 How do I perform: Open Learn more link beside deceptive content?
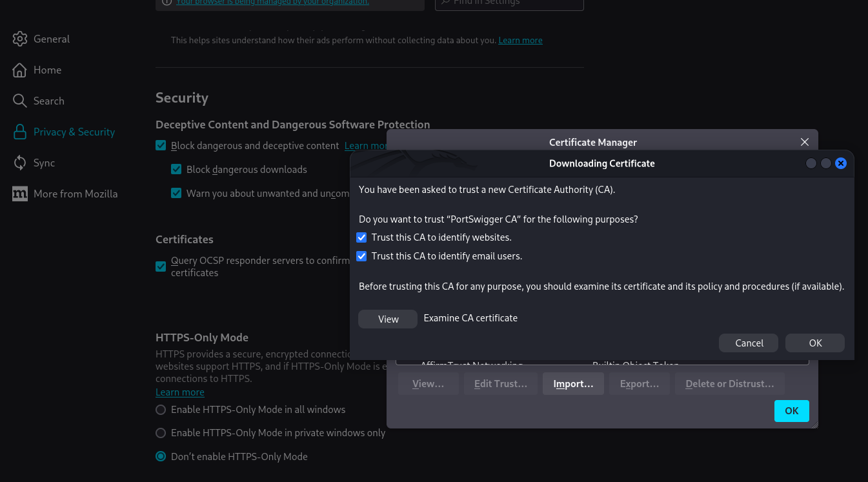click(x=366, y=146)
